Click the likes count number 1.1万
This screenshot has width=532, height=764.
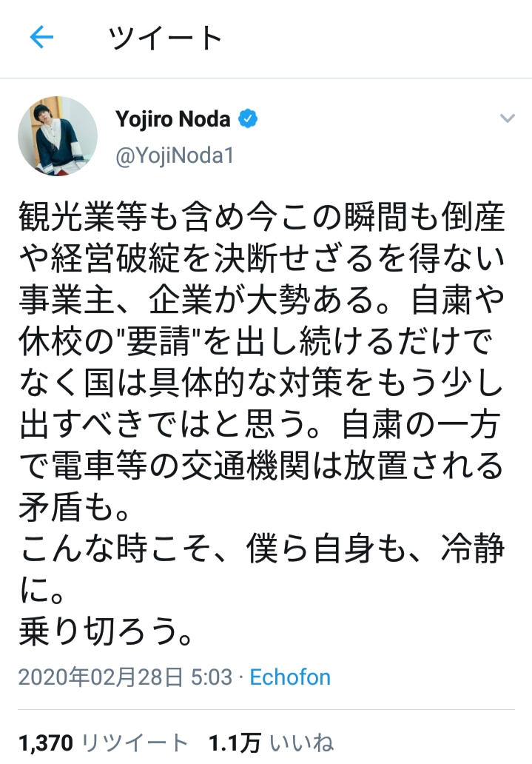(x=235, y=743)
